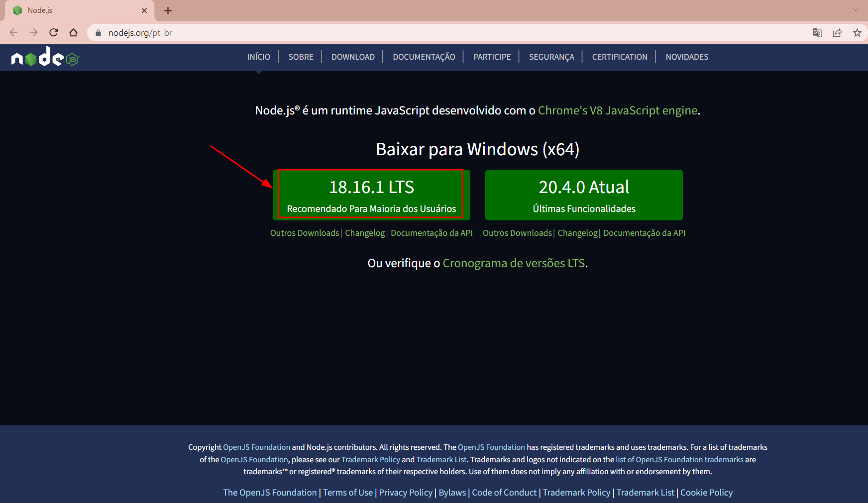Bookmark this page with the star icon
Viewport: 868px width, 503px height.
[857, 33]
